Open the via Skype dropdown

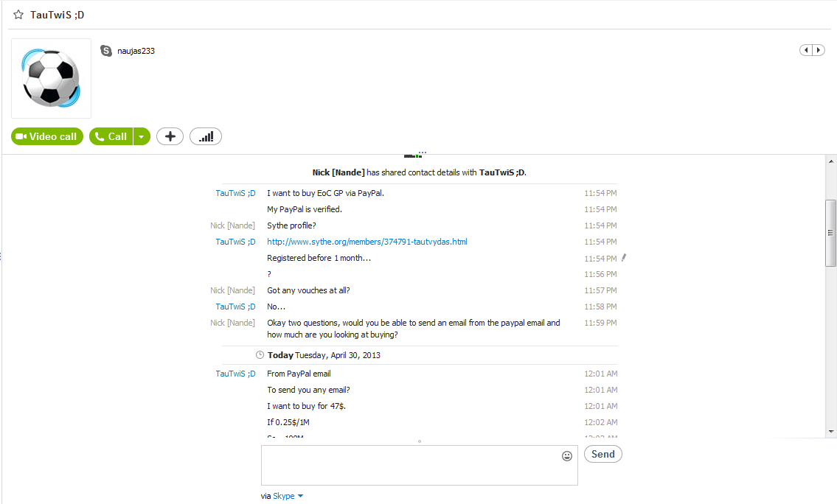tap(288, 496)
